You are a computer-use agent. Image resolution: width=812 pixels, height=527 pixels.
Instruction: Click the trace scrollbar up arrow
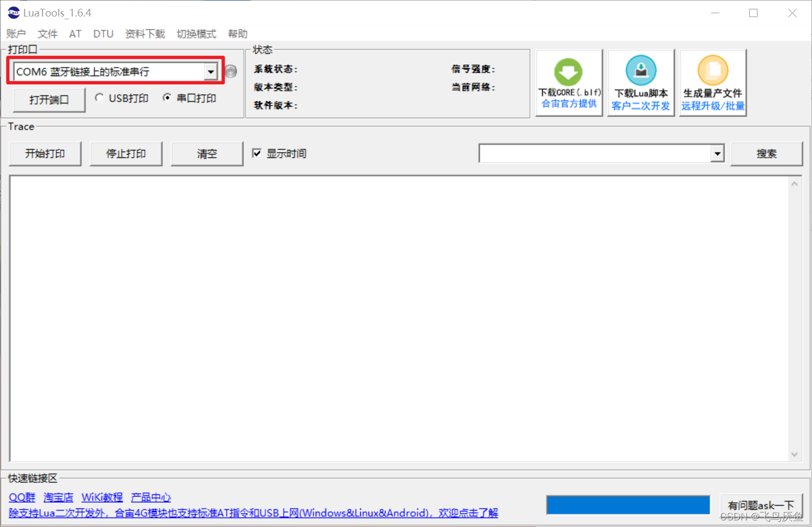794,184
